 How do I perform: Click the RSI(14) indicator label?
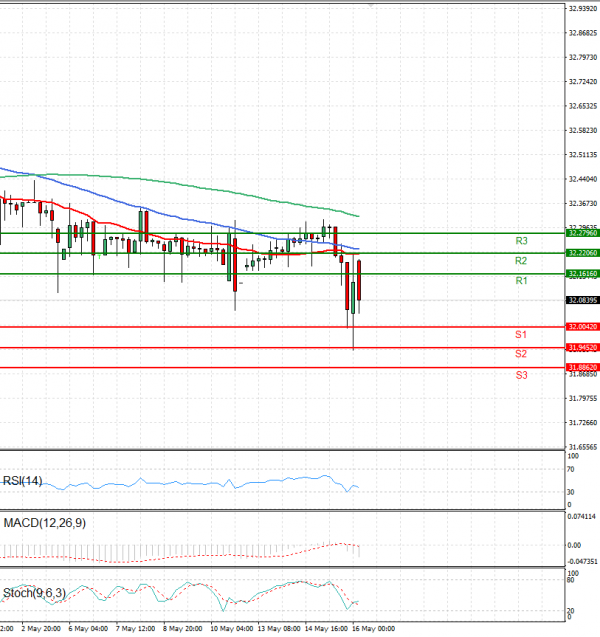[22, 481]
